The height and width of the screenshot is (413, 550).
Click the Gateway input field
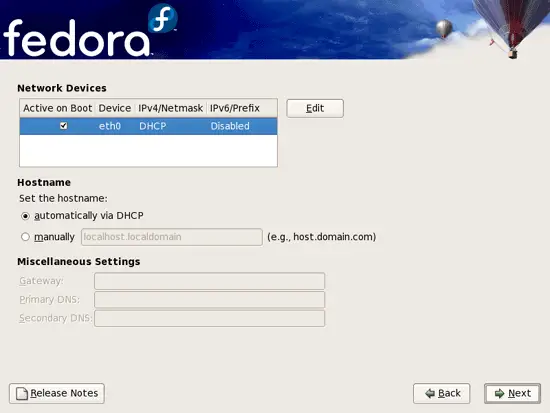[209, 281]
